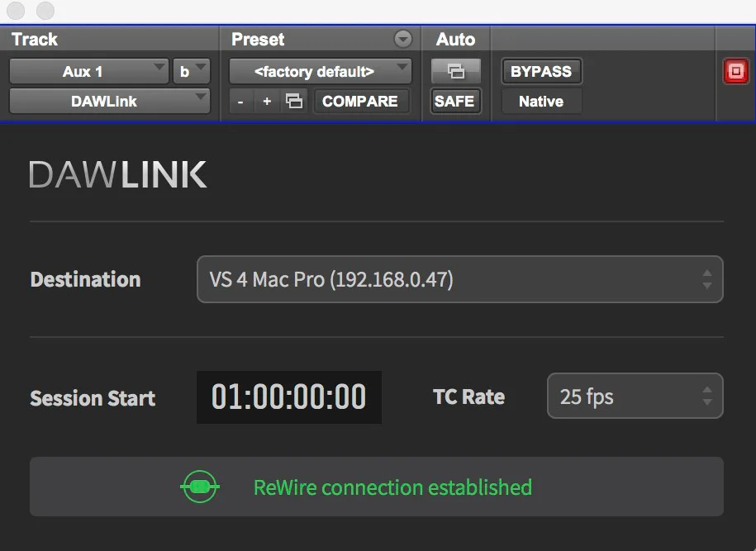Toggle the COMPARE button
The height and width of the screenshot is (551, 756).
click(360, 102)
